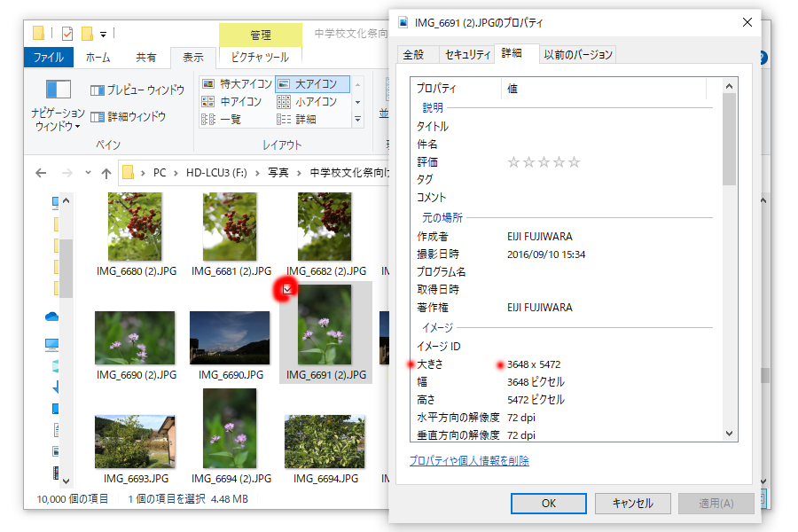Close the properties dialog with X
Image resolution: width=798 pixels, height=532 pixels.
[x=747, y=22]
